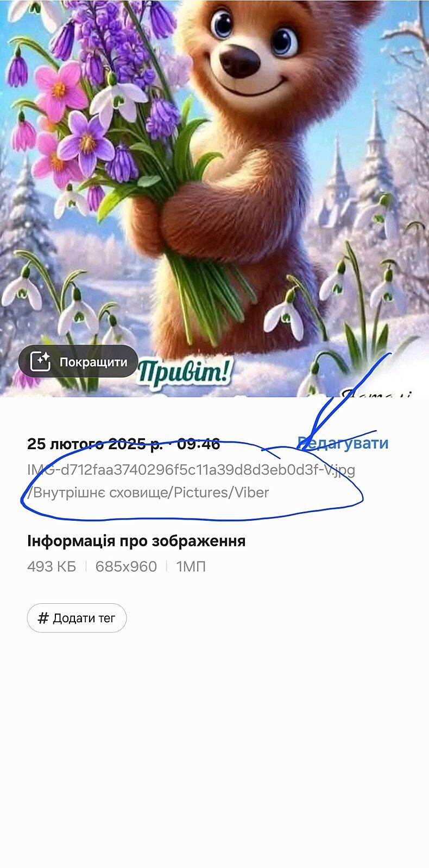
Task: Click the bear's brown nose
Action: 239,61
